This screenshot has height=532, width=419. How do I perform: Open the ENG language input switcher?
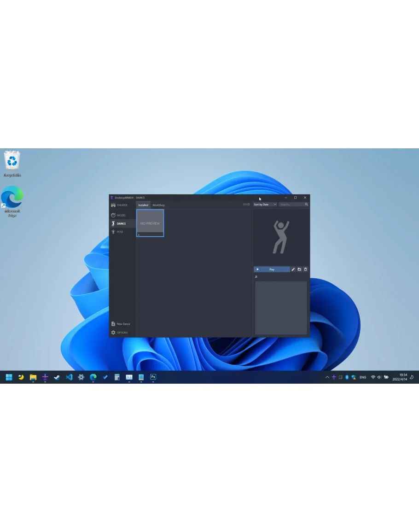click(x=363, y=377)
